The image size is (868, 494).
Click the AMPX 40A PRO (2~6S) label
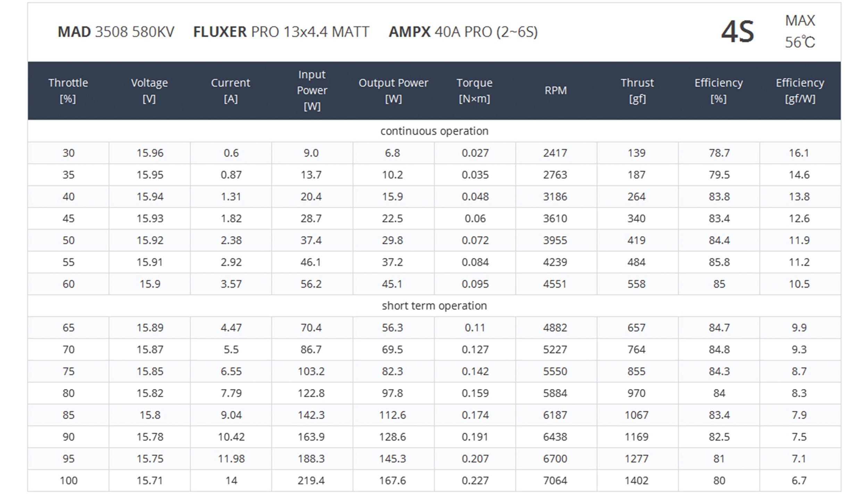[x=463, y=32]
